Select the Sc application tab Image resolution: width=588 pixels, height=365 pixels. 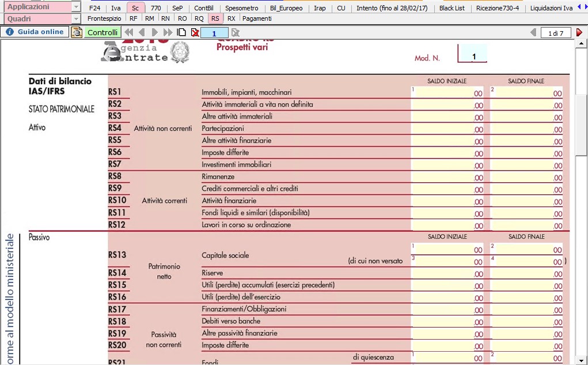click(135, 8)
